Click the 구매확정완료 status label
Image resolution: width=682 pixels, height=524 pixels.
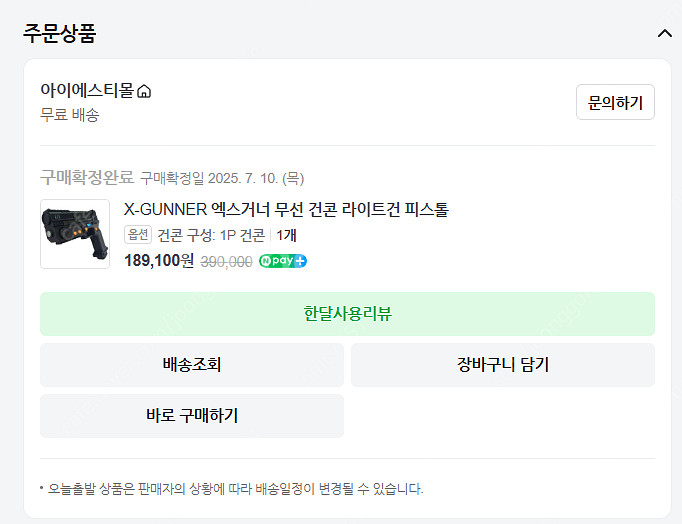pyautogui.click(x=87, y=177)
